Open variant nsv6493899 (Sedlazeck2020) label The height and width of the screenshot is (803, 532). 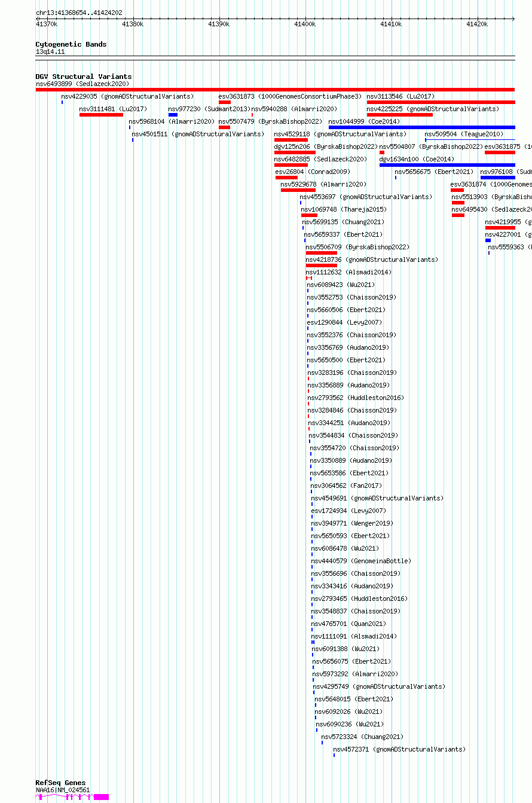coord(82,84)
